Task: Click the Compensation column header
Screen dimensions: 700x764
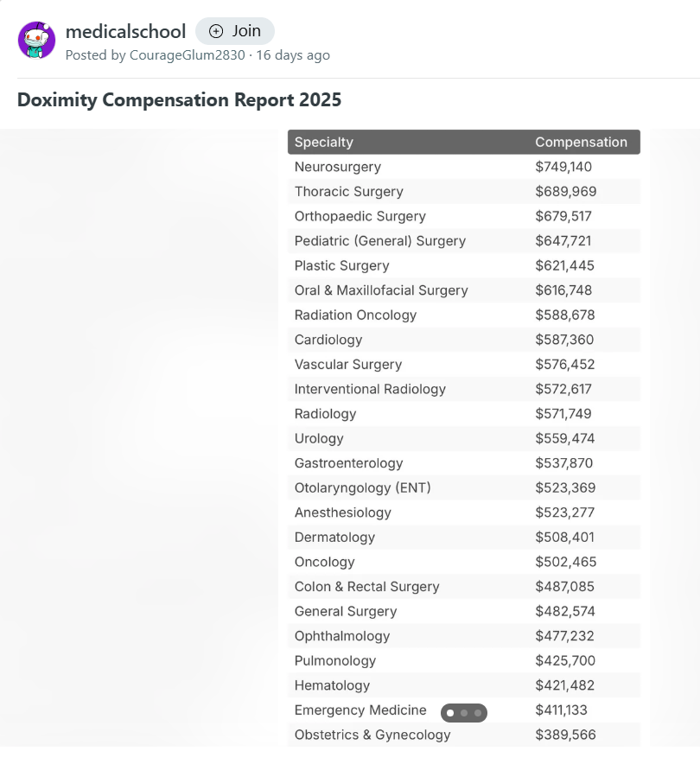Action: tap(581, 143)
